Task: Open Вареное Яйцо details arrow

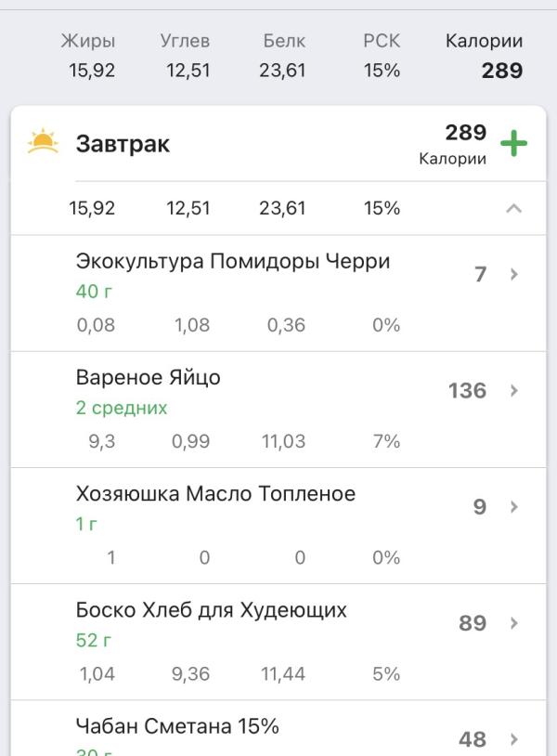Action: [513, 391]
